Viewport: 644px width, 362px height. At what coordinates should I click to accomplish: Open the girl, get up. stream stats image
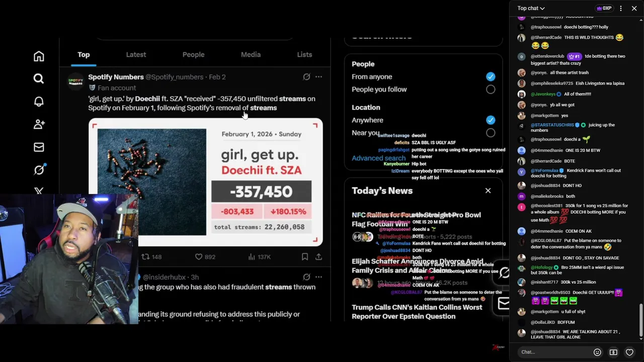pyautogui.click(x=206, y=183)
